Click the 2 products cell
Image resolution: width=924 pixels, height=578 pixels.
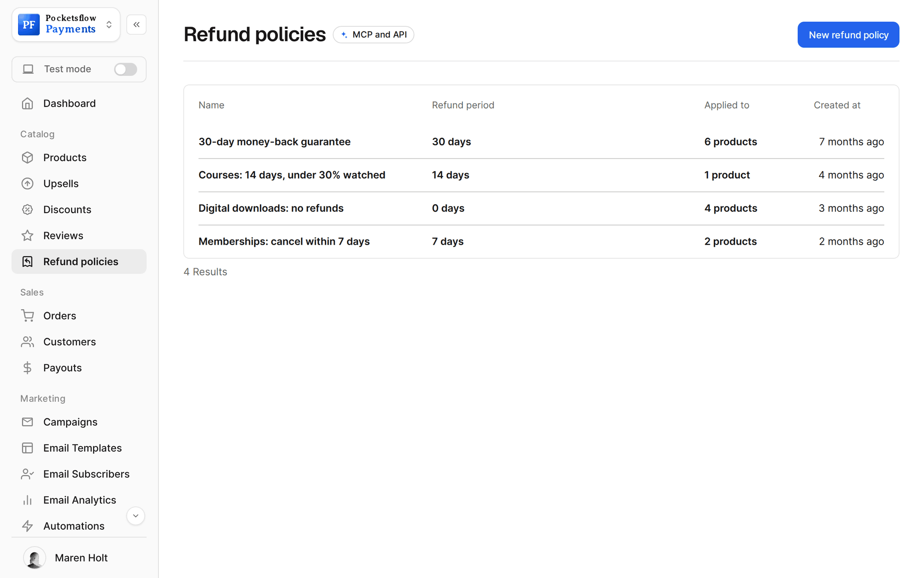(x=730, y=242)
